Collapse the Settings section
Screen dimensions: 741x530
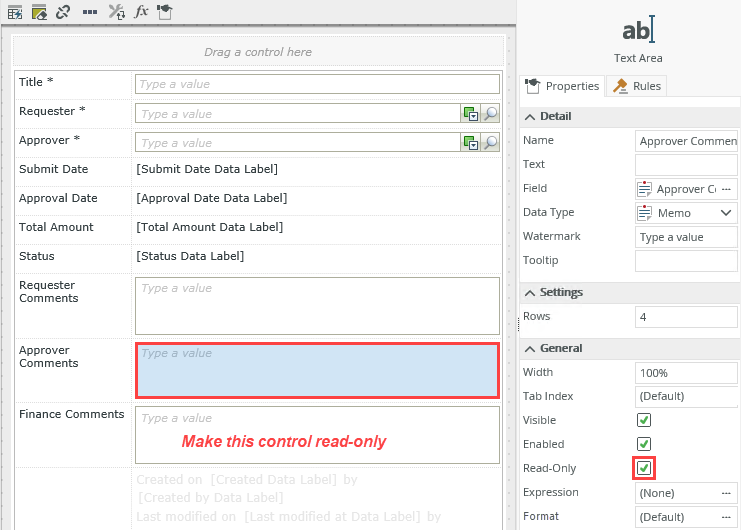[x=530, y=293]
